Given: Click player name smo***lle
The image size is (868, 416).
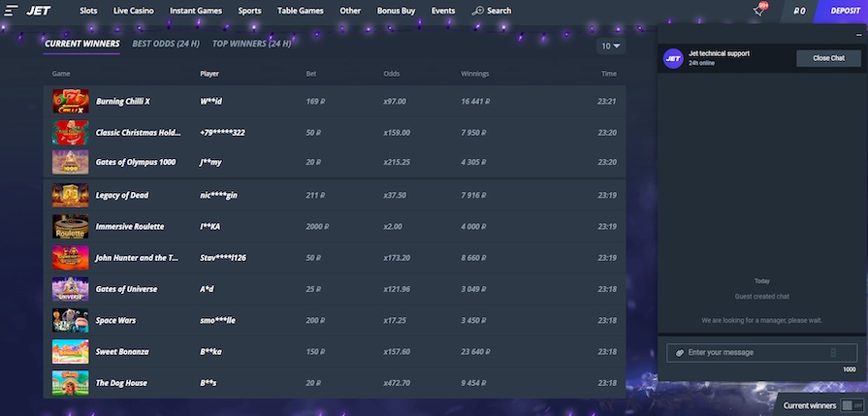Looking at the screenshot, I should [217, 320].
